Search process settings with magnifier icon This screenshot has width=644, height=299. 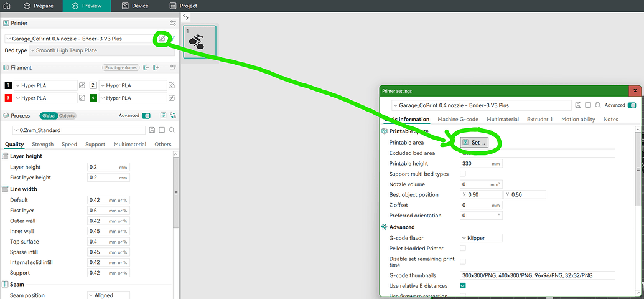pos(171,130)
